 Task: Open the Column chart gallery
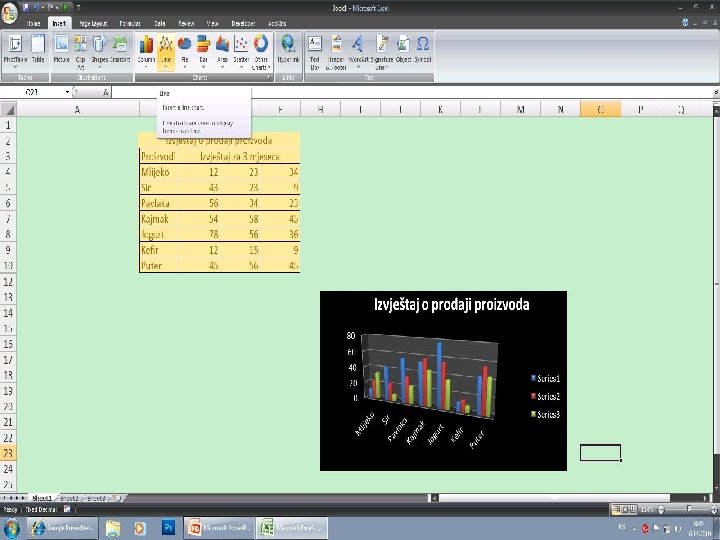tap(146, 52)
